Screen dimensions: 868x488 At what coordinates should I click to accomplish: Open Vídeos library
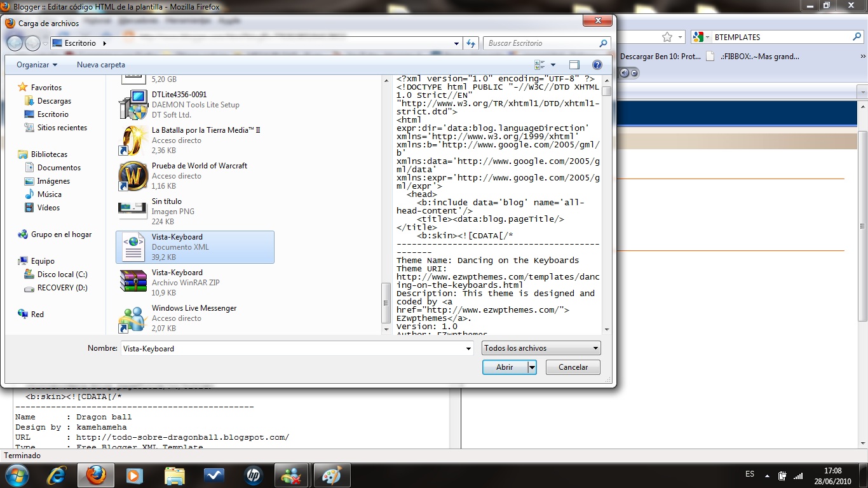tap(48, 208)
